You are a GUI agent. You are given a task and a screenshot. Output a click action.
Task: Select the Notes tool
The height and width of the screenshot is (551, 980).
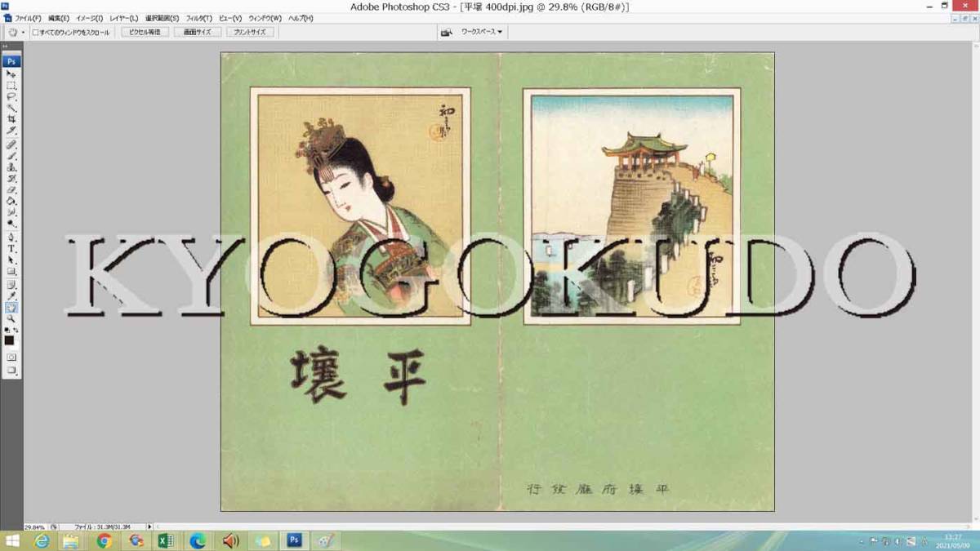point(11,285)
